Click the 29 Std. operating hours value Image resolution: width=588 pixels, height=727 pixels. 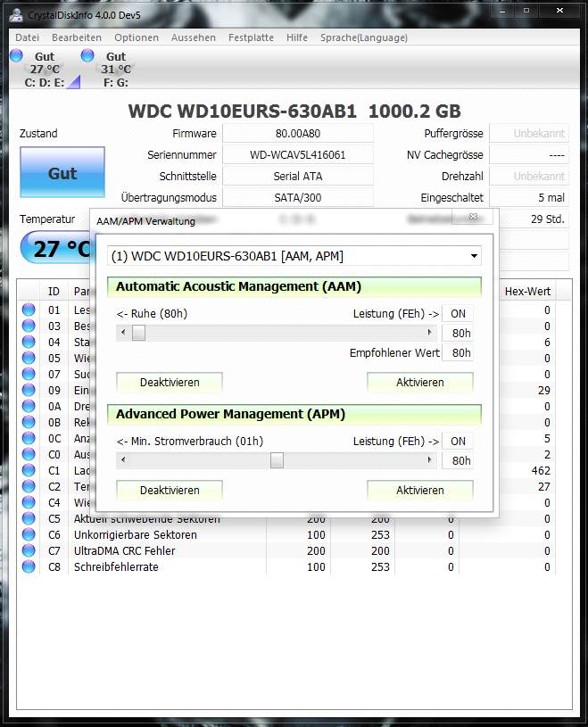click(x=534, y=219)
